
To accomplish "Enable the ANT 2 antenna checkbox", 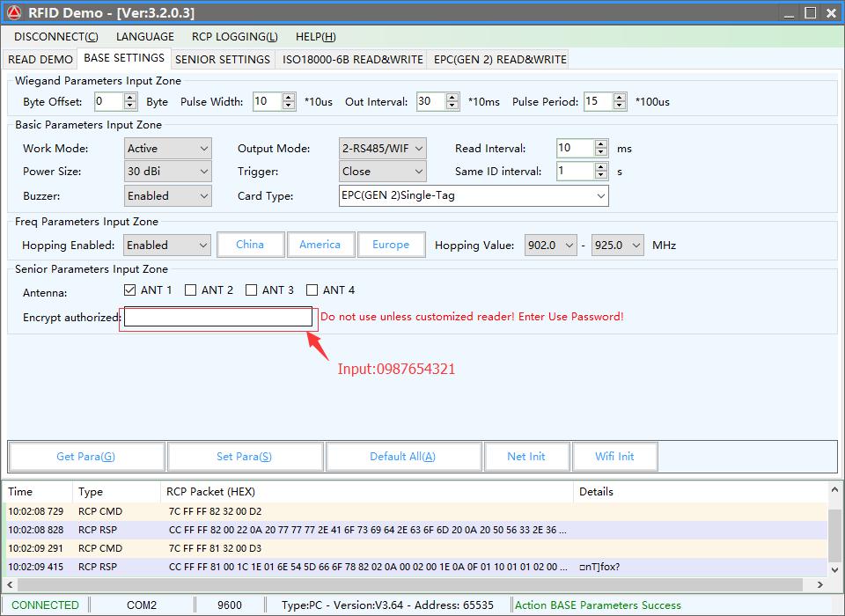I will 190,290.
